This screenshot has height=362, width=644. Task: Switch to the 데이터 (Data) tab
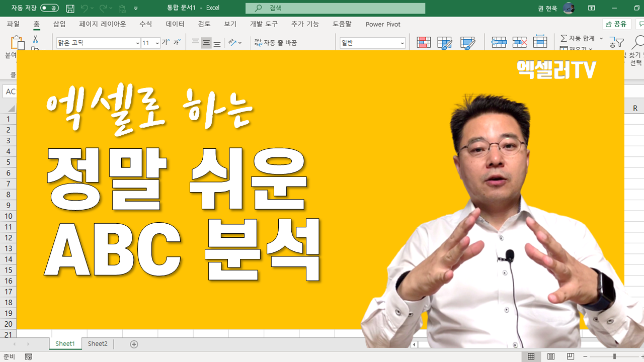pos(175,24)
